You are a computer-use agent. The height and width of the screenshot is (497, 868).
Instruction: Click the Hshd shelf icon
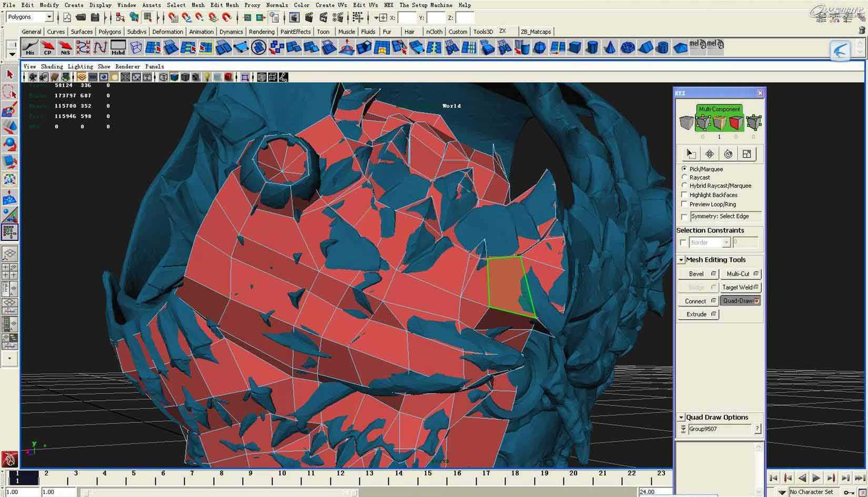click(118, 47)
